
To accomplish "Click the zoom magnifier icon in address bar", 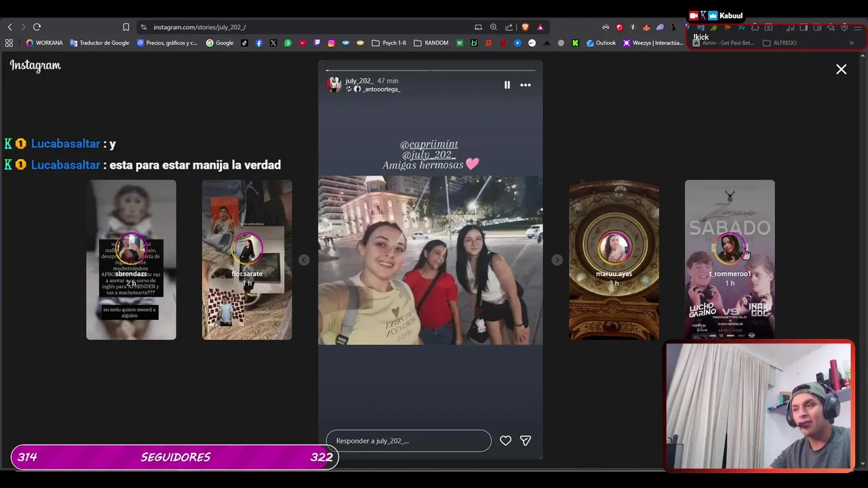I will tap(494, 27).
